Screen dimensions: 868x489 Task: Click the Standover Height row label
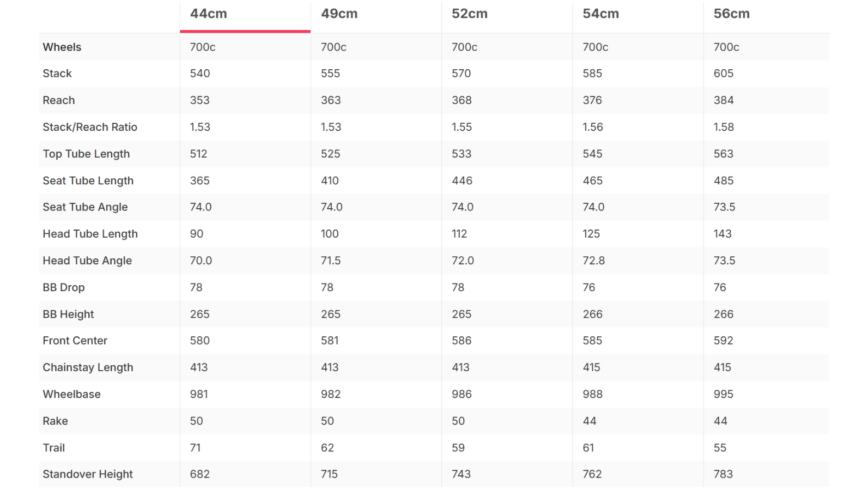[x=88, y=474]
